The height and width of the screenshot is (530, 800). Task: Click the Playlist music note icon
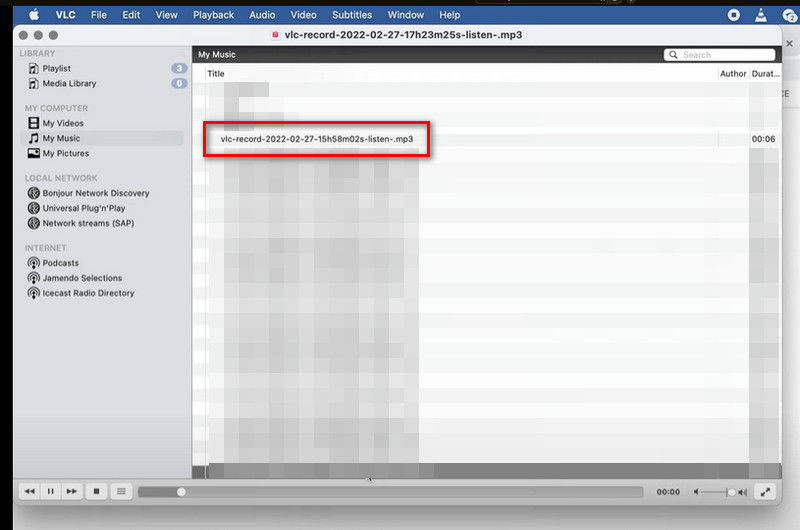click(34, 68)
